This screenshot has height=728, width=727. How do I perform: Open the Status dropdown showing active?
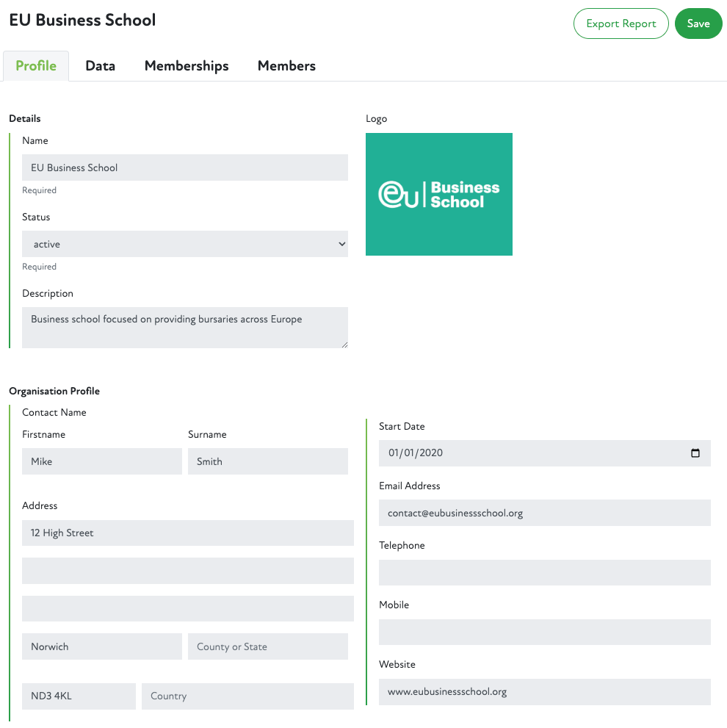(x=184, y=244)
